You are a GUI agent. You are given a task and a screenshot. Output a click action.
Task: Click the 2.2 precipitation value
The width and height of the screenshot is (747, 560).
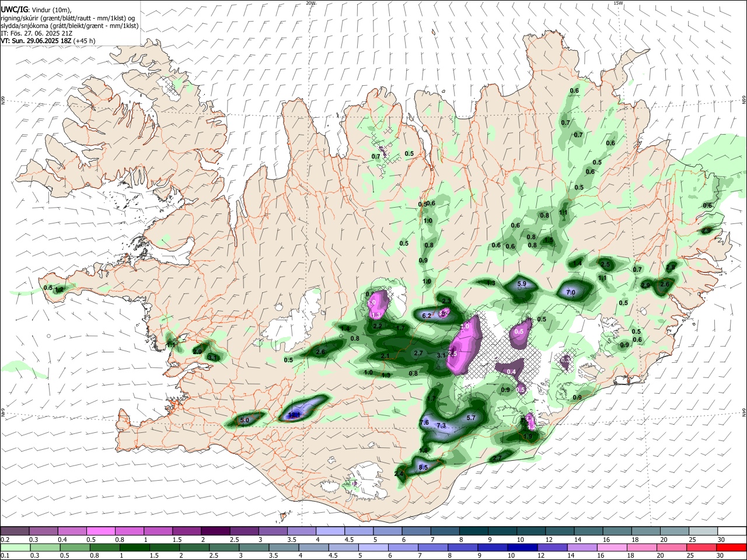378,326
